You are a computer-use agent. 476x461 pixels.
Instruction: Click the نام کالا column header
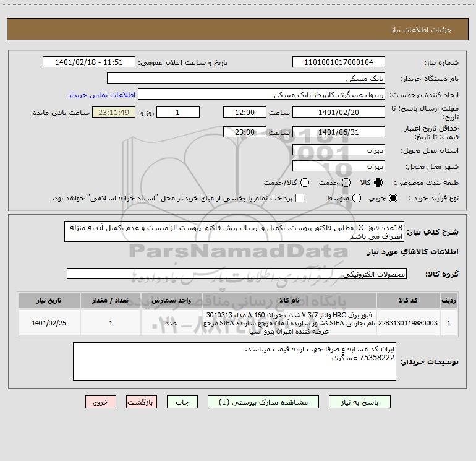(x=289, y=301)
